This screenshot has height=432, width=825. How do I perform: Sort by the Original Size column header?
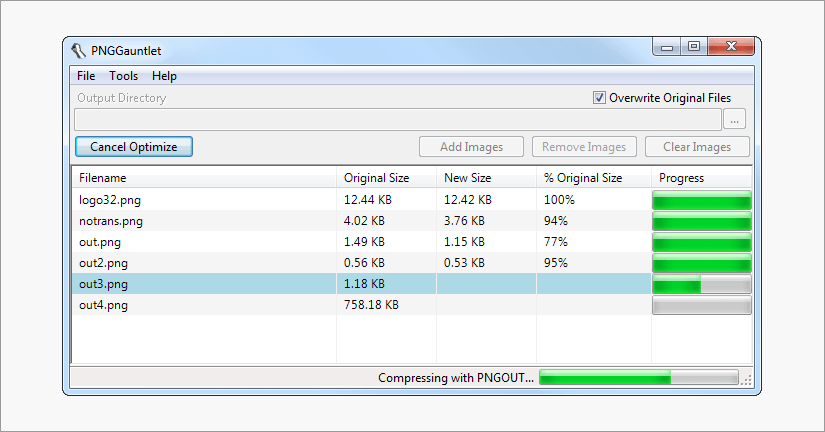(x=386, y=178)
